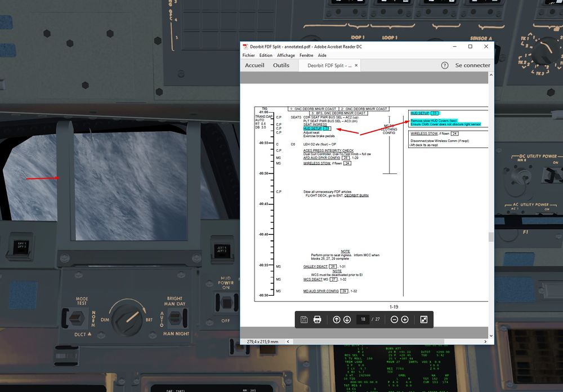Flip the HUD POWER ON/OFF switch
Image resolution: width=563 pixels, height=392 pixels.
pos(226,302)
